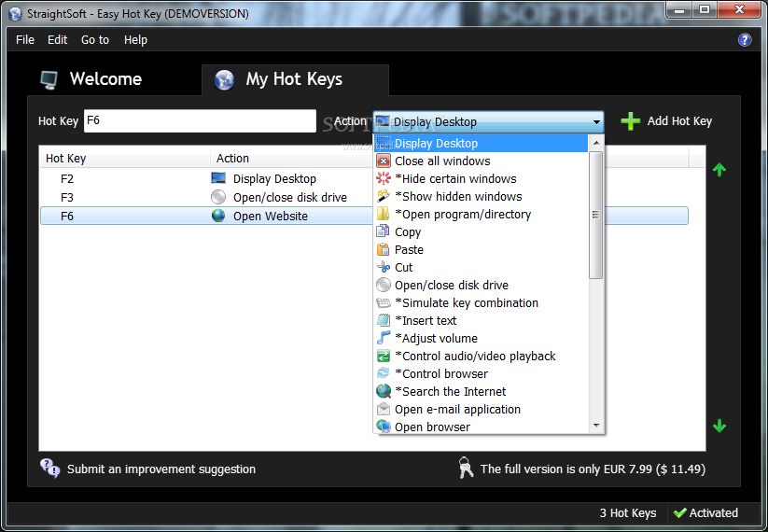This screenshot has height=532, width=768.
Task: Click the globe icon in F6 row
Action: pyautogui.click(x=218, y=216)
